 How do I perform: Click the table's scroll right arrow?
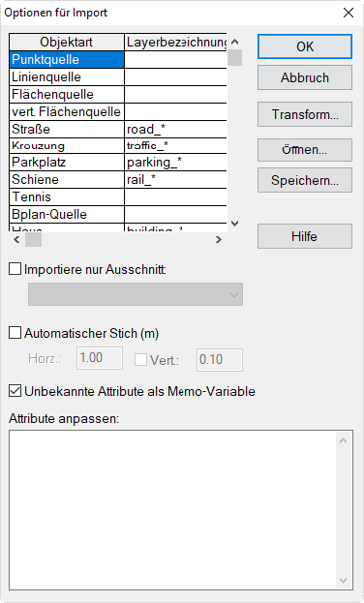[x=219, y=240]
